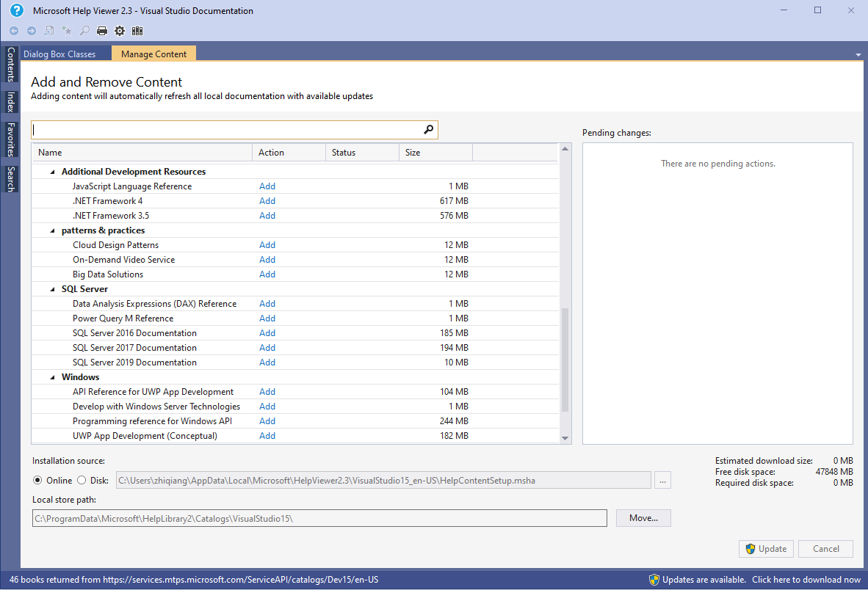
Task: Sort by the Size column header
Action: [435, 153]
